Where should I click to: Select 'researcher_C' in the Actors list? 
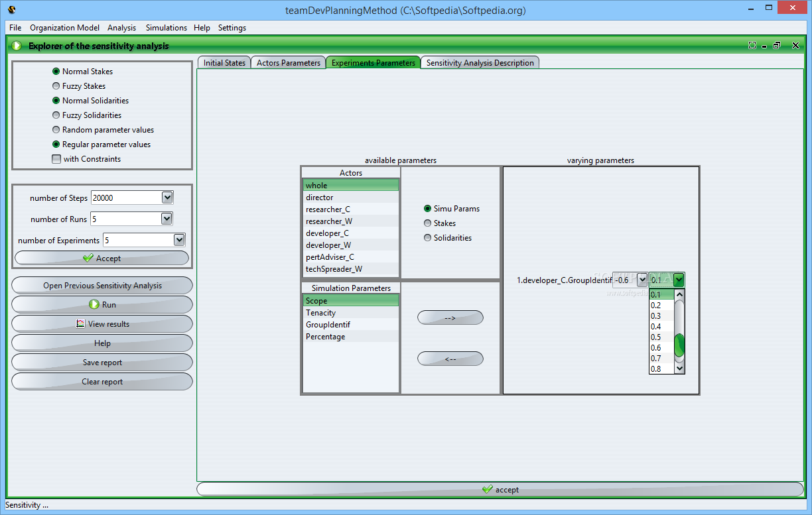click(x=351, y=209)
